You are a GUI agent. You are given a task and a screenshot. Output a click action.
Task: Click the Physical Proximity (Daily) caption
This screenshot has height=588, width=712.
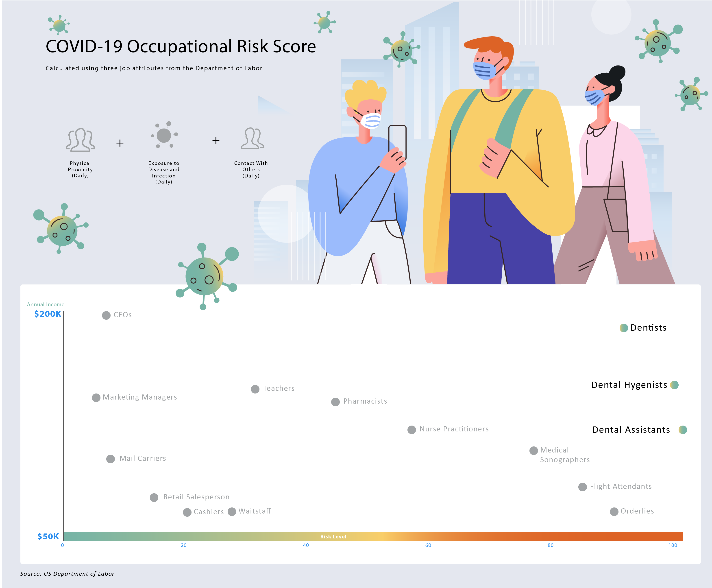(80, 169)
